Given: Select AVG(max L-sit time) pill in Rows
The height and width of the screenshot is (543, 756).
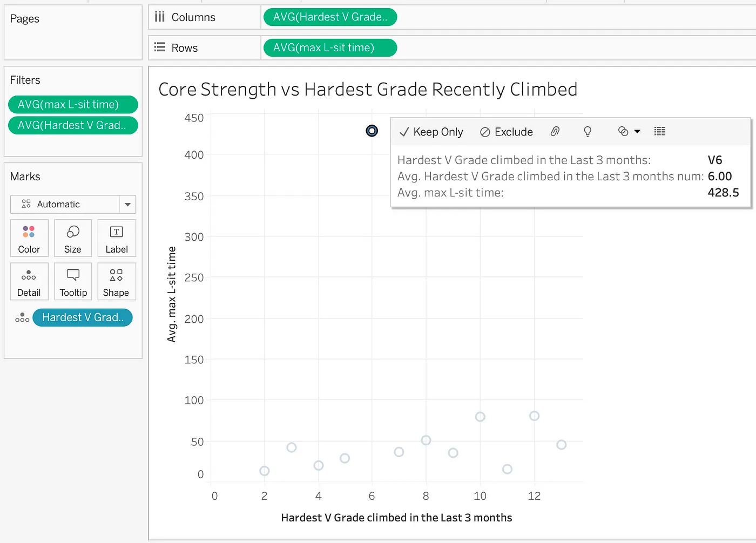Looking at the screenshot, I should click(x=330, y=48).
